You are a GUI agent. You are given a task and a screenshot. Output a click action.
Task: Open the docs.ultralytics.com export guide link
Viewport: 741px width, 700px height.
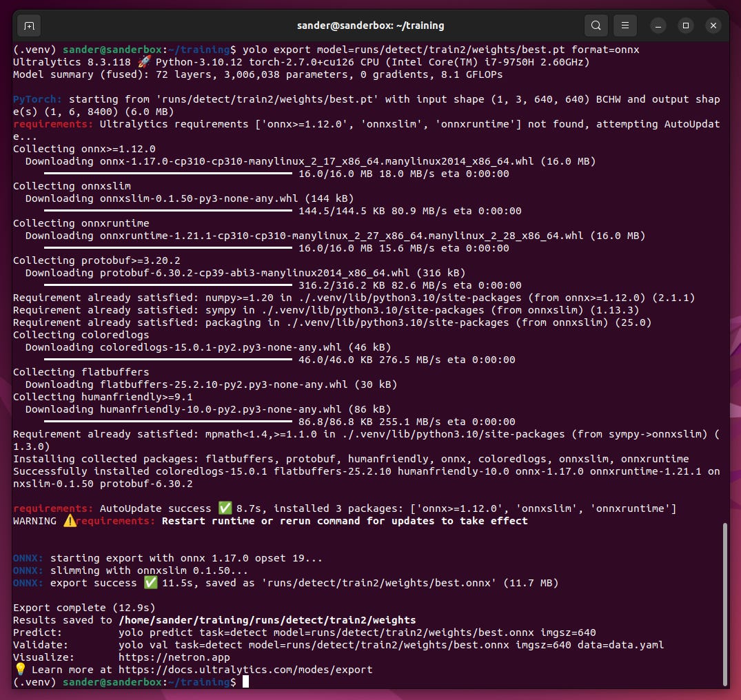[242, 669]
